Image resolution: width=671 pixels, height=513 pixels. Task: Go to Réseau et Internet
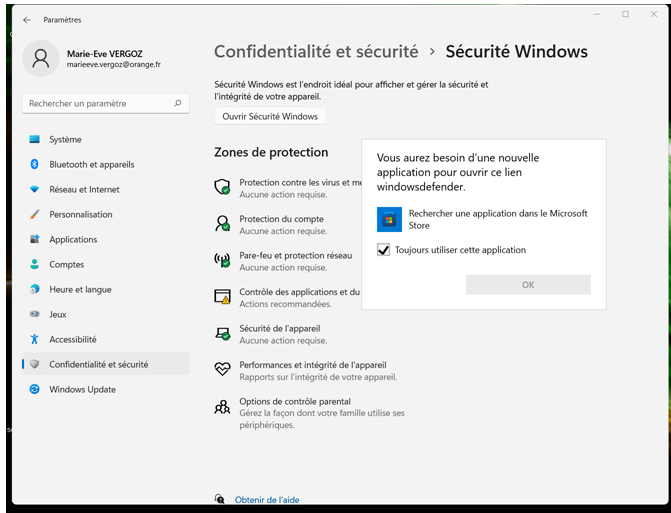(x=105, y=189)
